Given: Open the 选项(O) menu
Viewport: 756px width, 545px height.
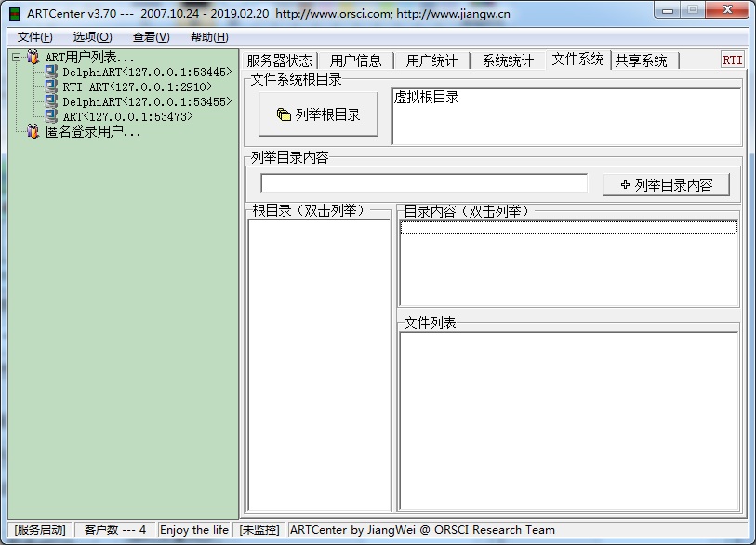Looking at the screenshot, I should click(x=93, y=37).
